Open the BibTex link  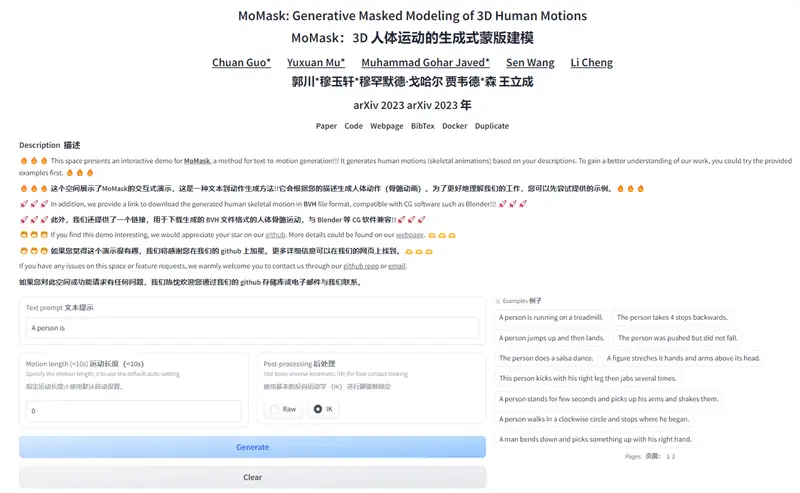422,126
